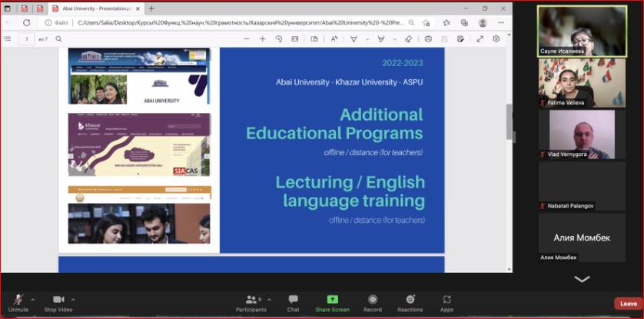The height and width of the screenshot is (319, 644).
Task: Click the Abai University website screenshot
Action: tap(139, 76)
